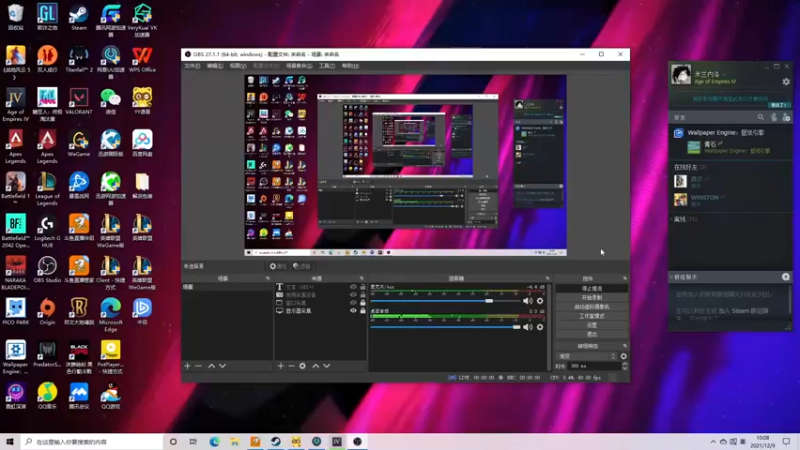This screenshot has width=800, height=450.
Task: Add a new scene with plus icon
Action: [x=187, y=366]
